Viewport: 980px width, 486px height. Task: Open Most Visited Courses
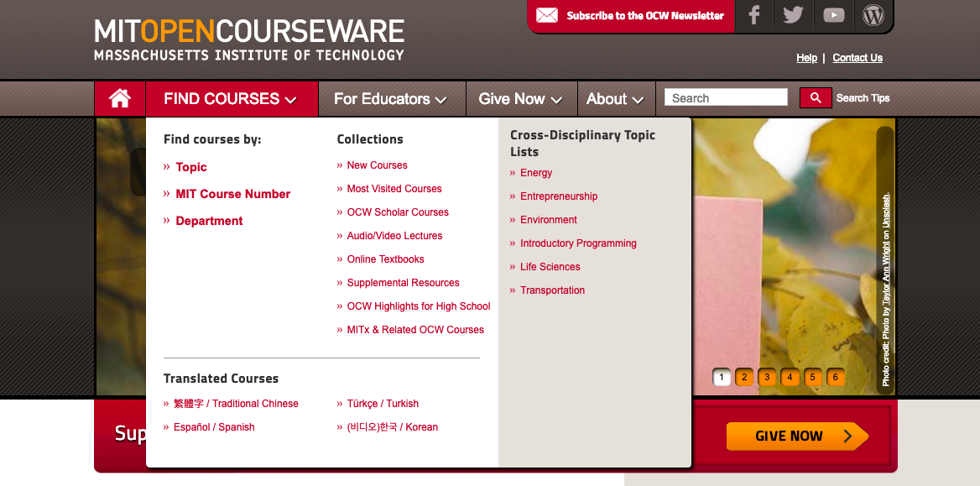pyautogui.click(x=394, y=189)
